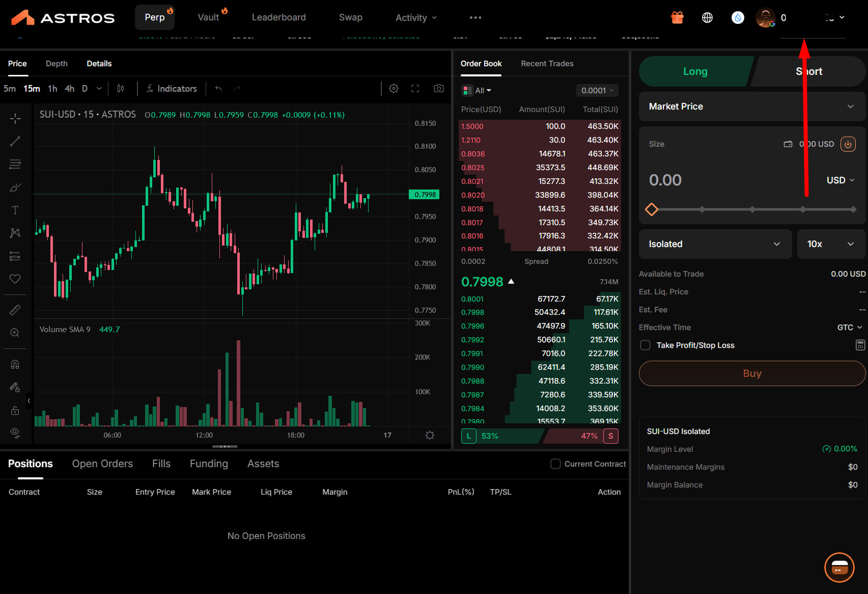Click the Buy button
This screenshot has height=594, width=868.
click(752, 373)
